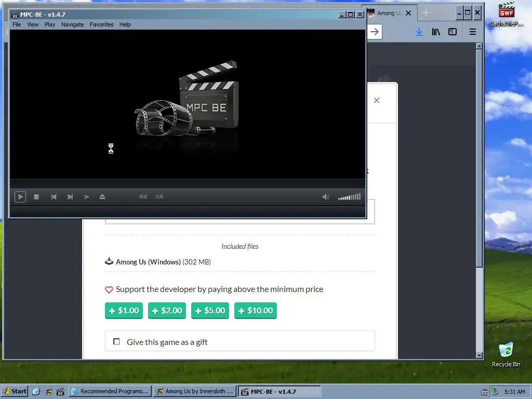Mute the MPC-BE volume speaker icon

(325, 197)
